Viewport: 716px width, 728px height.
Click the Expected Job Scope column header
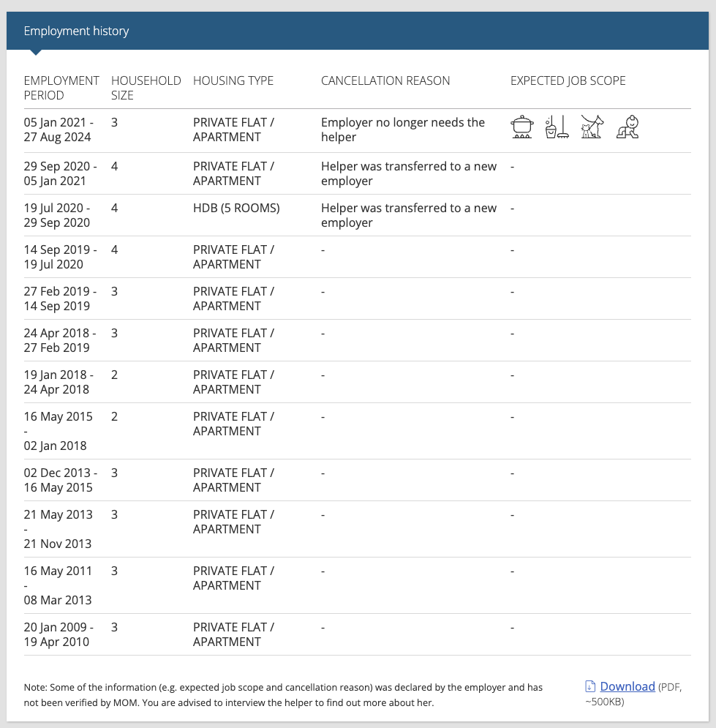tap(568, 80)
